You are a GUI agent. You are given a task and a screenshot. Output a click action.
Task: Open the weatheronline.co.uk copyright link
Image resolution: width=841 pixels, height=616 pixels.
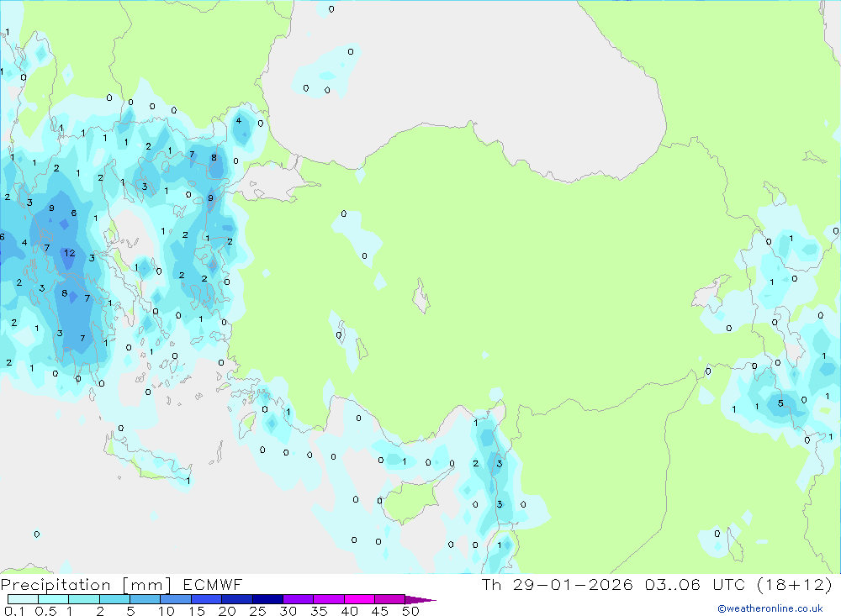click(x=770, y=608)
